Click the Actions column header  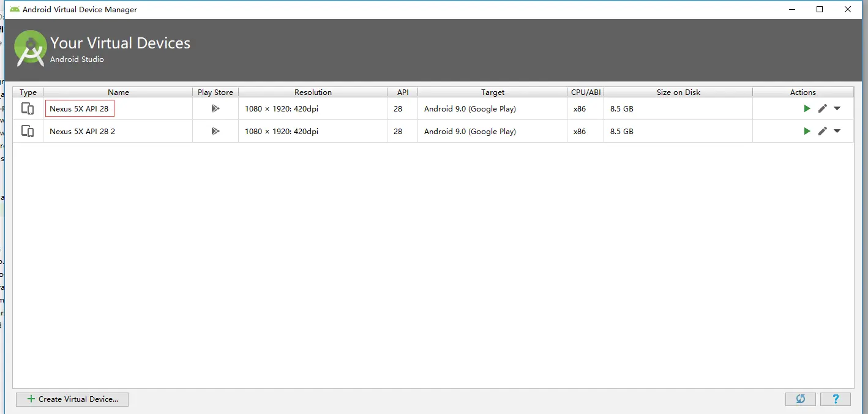pos(803,92)
